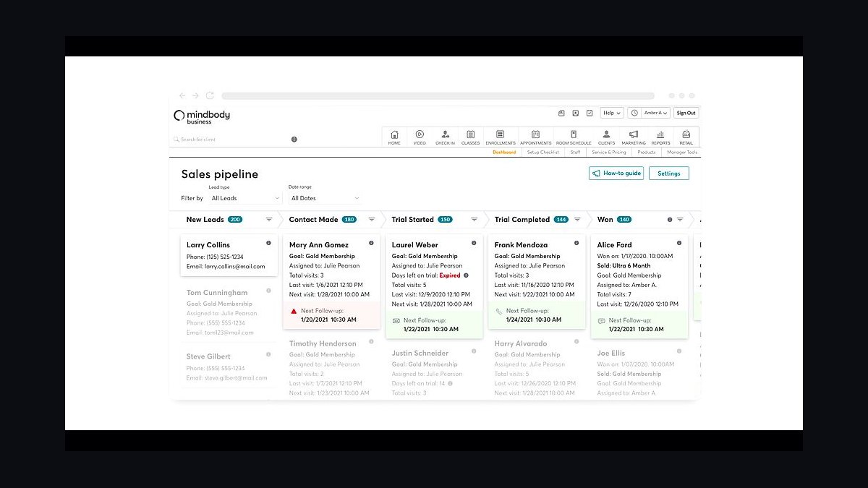Click the Settings button
The width and height of the screenshot is (868, 488).
669,174
